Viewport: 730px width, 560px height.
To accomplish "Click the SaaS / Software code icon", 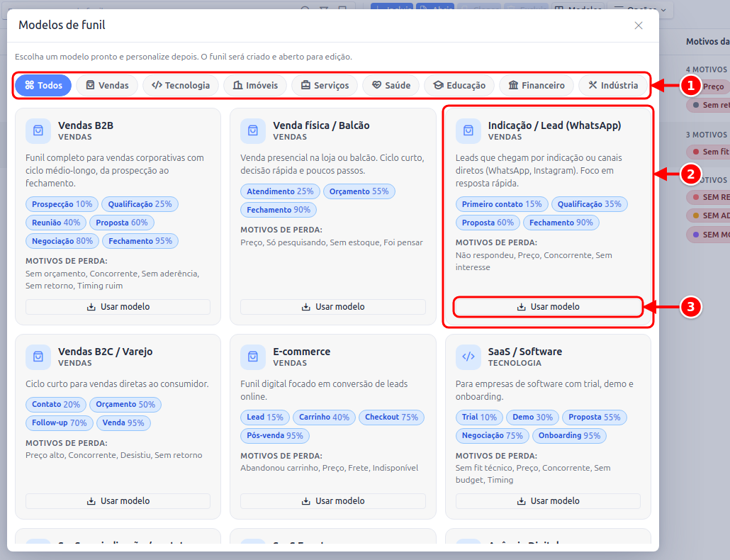I will click(x=468, y=357).
